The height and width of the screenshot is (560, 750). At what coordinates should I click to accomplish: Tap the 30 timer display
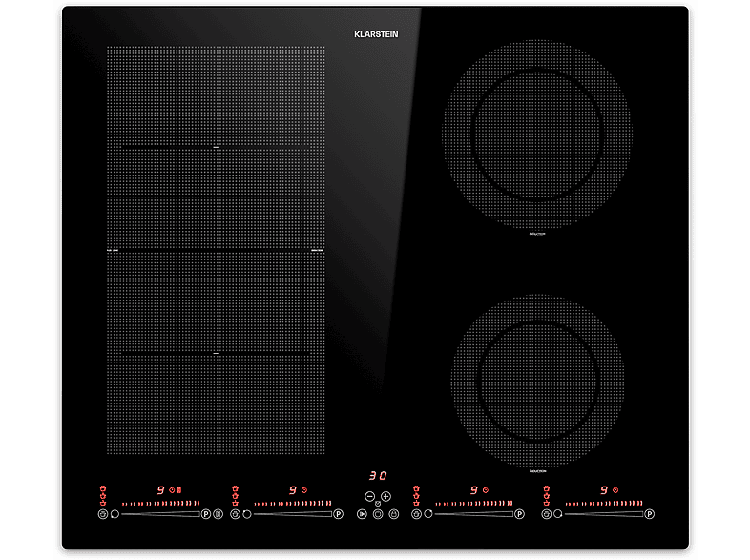click(378, 476)
